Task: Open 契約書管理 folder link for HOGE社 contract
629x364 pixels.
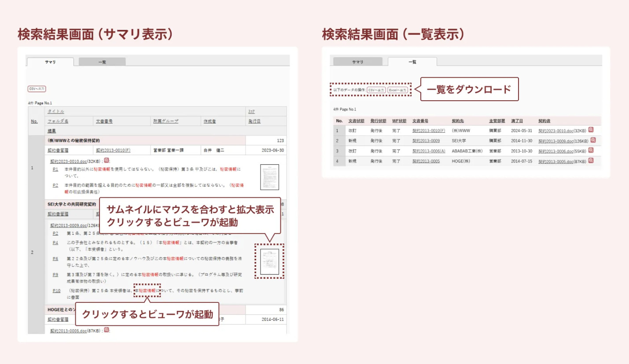Action: (58, 320)
